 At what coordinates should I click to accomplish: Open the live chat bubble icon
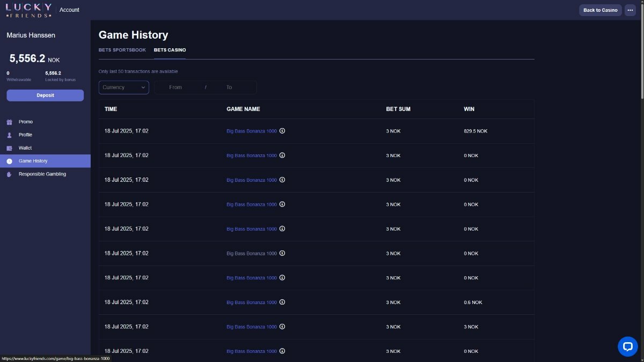627,346
